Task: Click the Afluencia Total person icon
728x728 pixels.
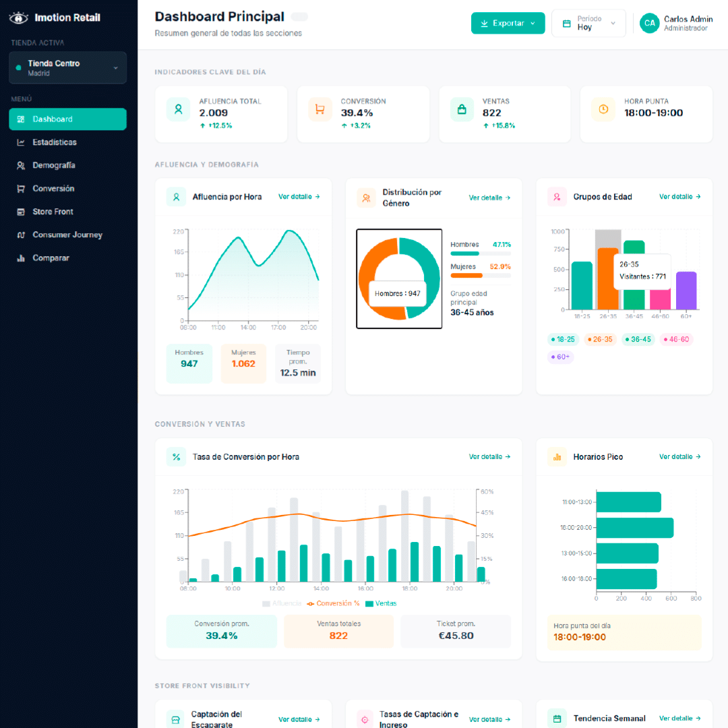Action: click(x=178, y=109)
